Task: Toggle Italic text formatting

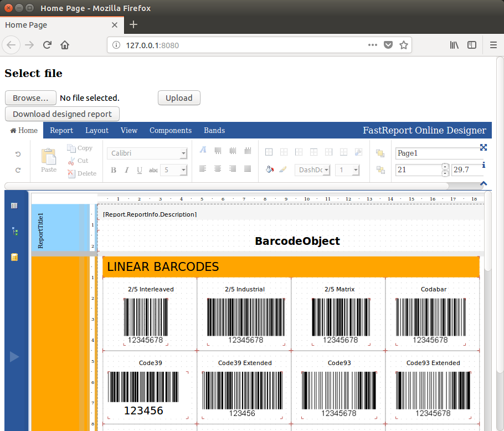Action: [x=126, y=170]
